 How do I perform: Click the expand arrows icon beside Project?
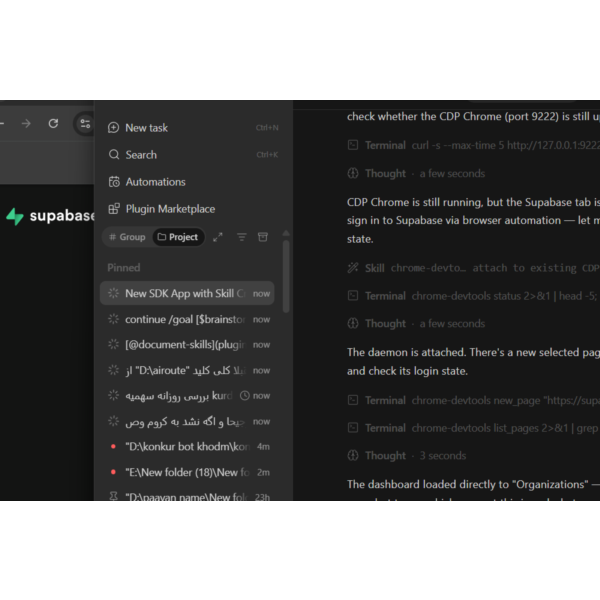point(218,237)
